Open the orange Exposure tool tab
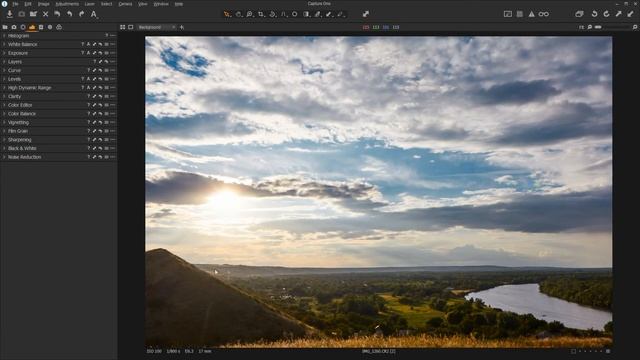This screenshot has width=640, height=360. pyautogui.click(x=32, y=27)
